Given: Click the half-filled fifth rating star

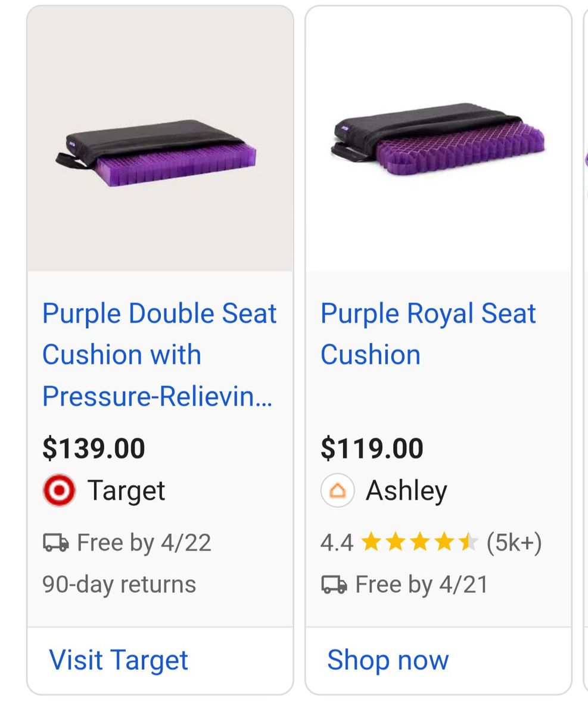Looking at the screenshot, I should pos(468,542).
